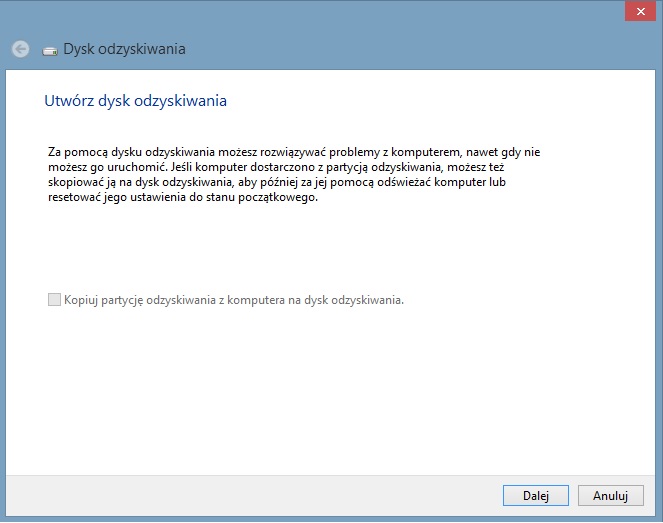Close the Dysk odzyskiwania window
Viewport: 663px width, 523px height.
point(641,11)
